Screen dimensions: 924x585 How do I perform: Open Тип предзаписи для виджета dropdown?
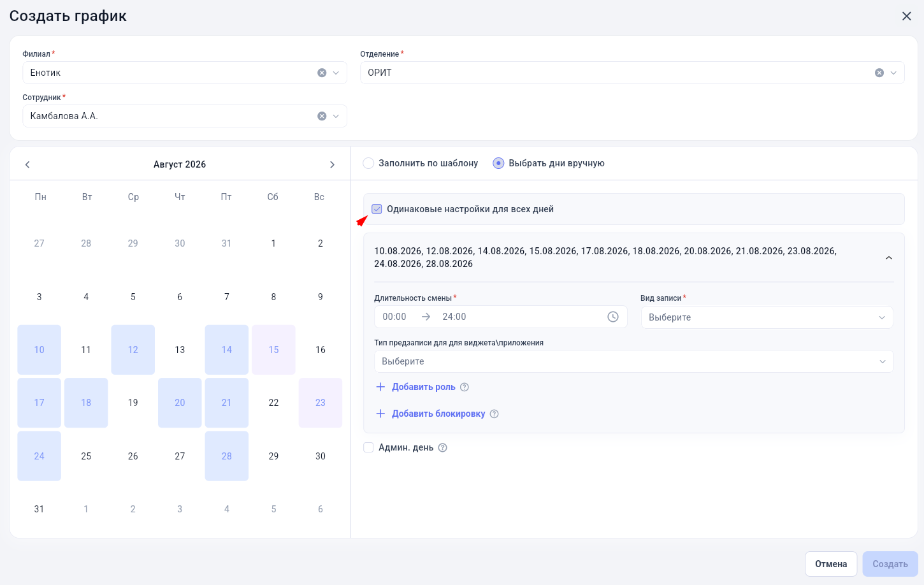(x=634, y=361)
